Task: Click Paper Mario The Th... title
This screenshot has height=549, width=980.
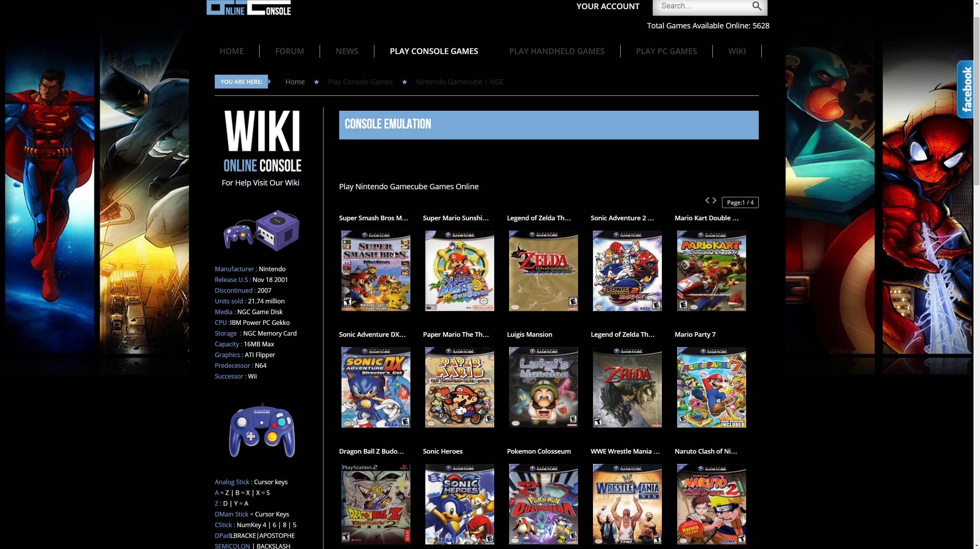Action: (456, 334)
